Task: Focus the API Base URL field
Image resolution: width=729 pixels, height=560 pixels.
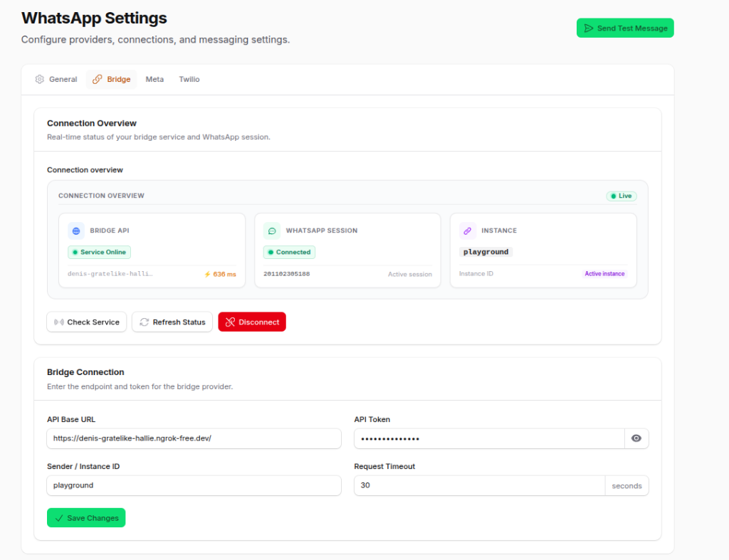Action: (x=194, y=439)
